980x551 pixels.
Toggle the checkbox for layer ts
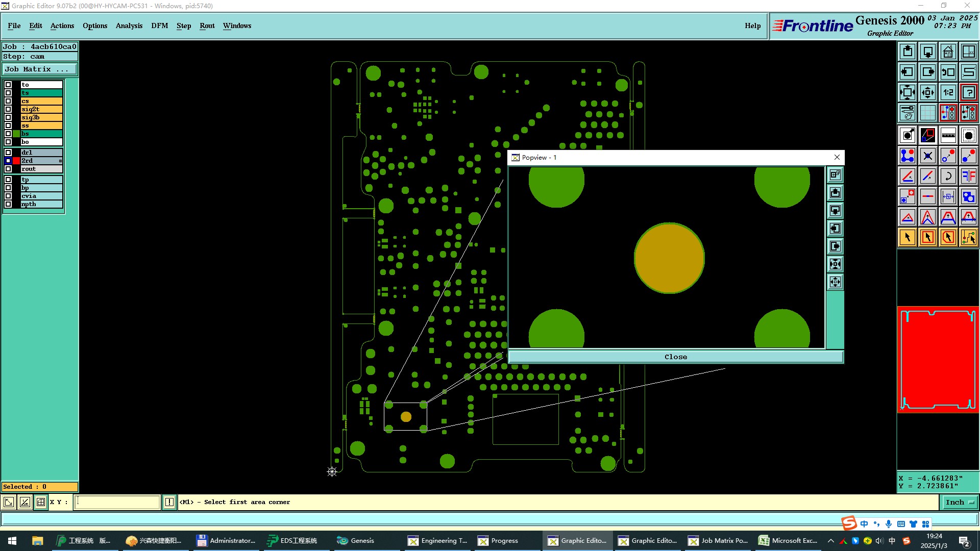(8, 93)
